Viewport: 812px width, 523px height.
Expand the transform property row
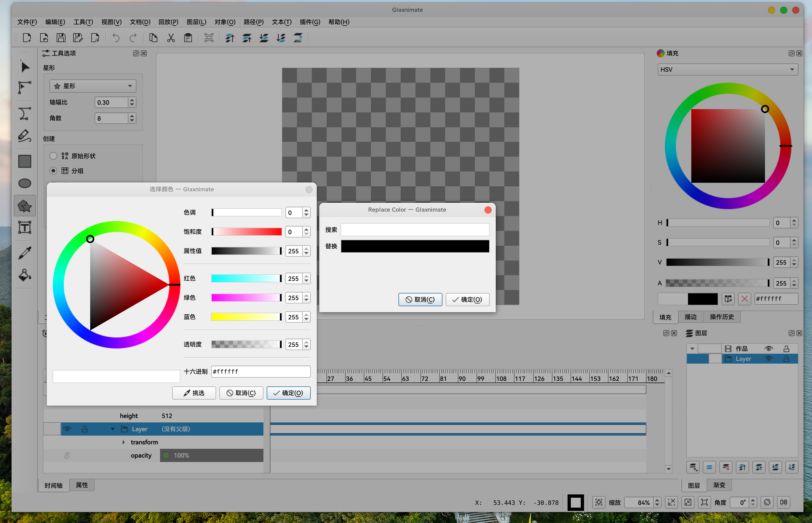(x=124, y=442)
